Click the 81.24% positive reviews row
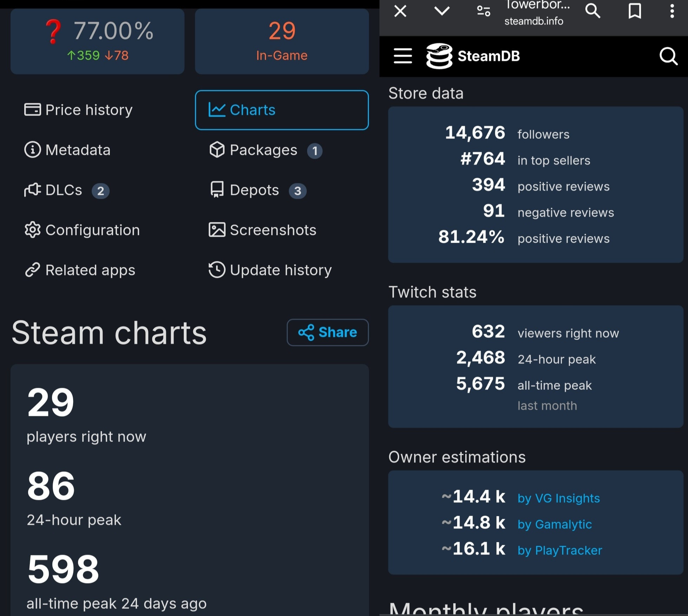This screenshot has height=616, width=688. click(524, 237)
